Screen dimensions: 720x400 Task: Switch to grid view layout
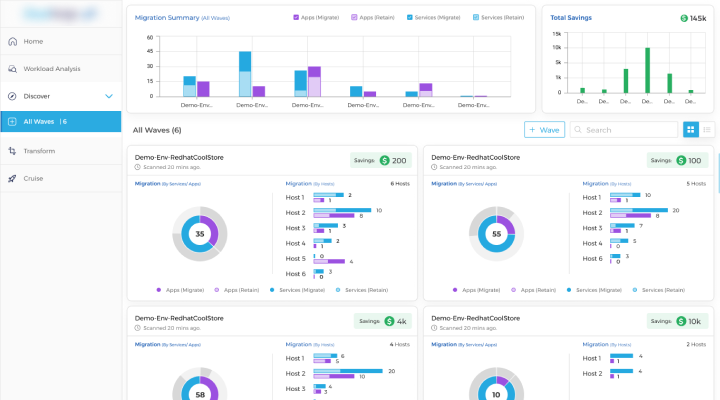pos(690,130)
